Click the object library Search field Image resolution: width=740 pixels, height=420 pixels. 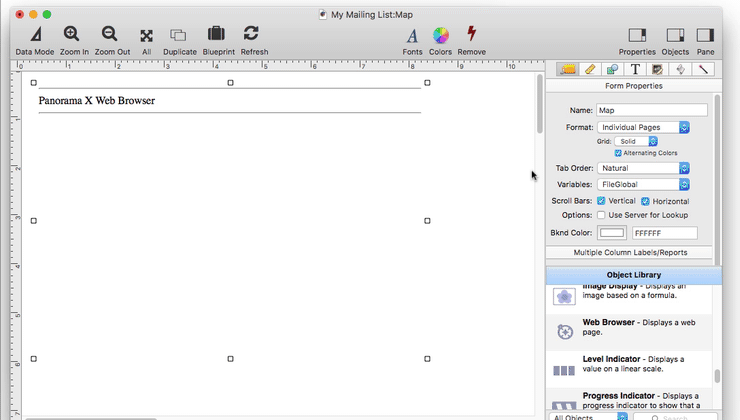click(x=675, y=417)
